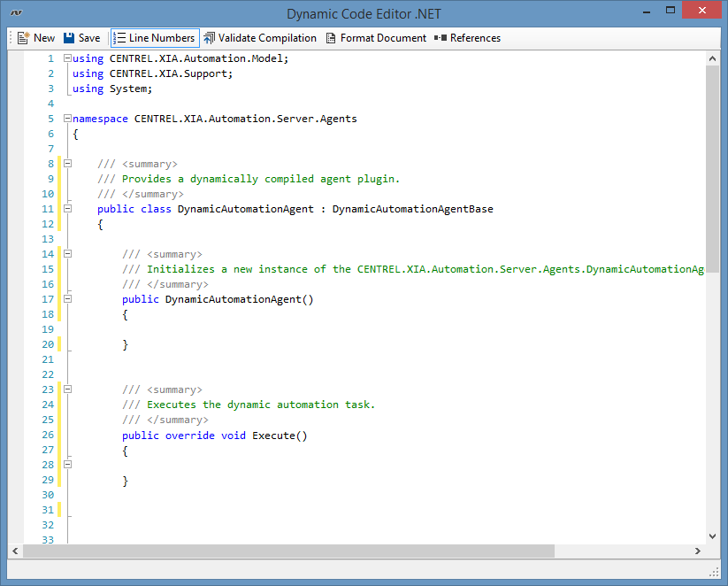Image resolution: width=728 pixels, height=586 pixels.
Task: Open the application icon system menu
Action: (x=16, y=13)
